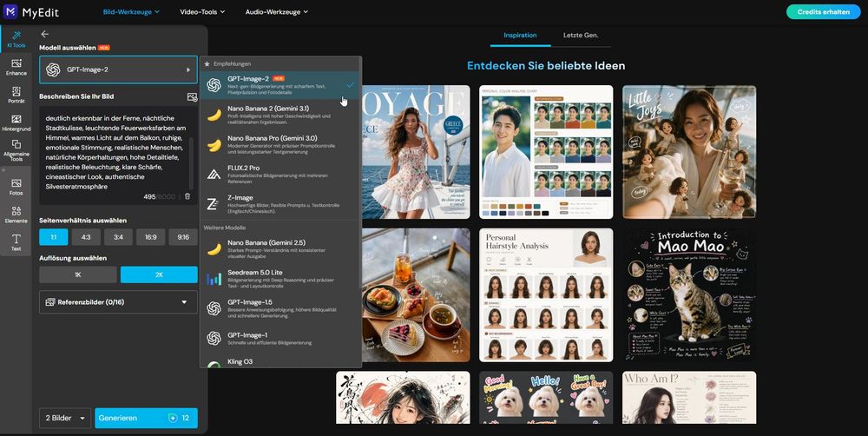Open the GPT-Image-2 model selector dropdown
The width and height of the screenshot is (868, 436).
pos(118,69)
